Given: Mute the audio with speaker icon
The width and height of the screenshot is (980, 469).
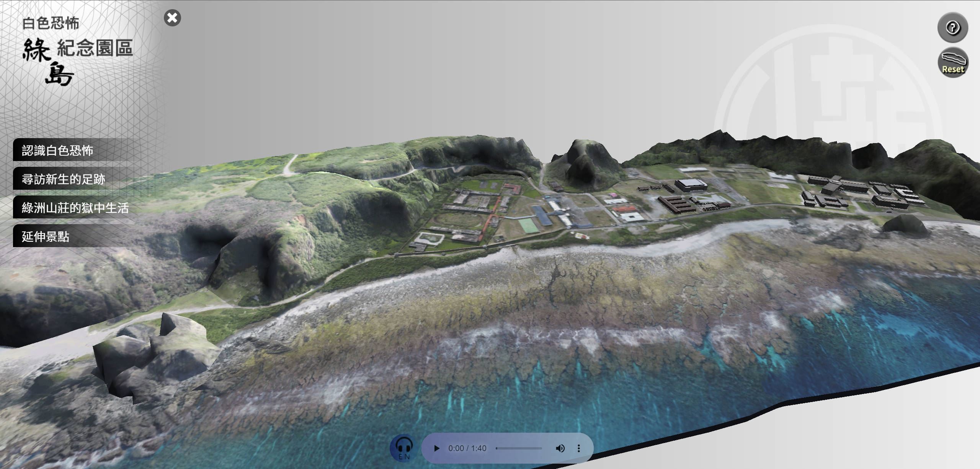Looking at the screenshot, I should 560,448.
